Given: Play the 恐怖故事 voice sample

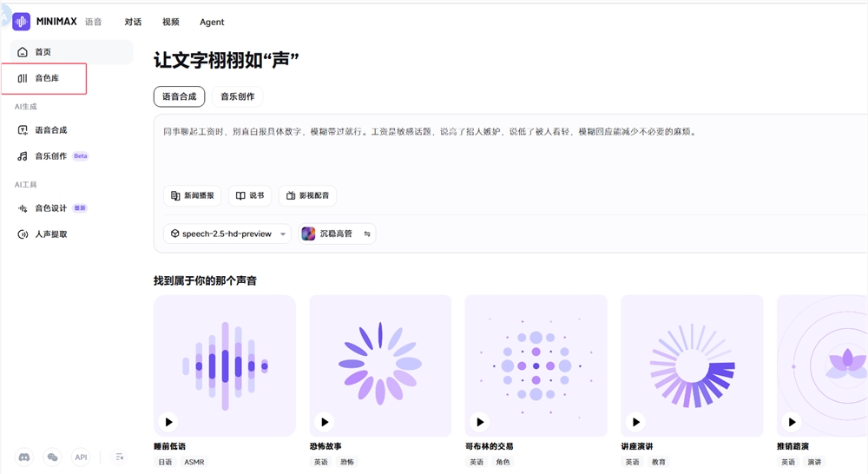Looking at the screenshot, I should [x=325, y=422].
